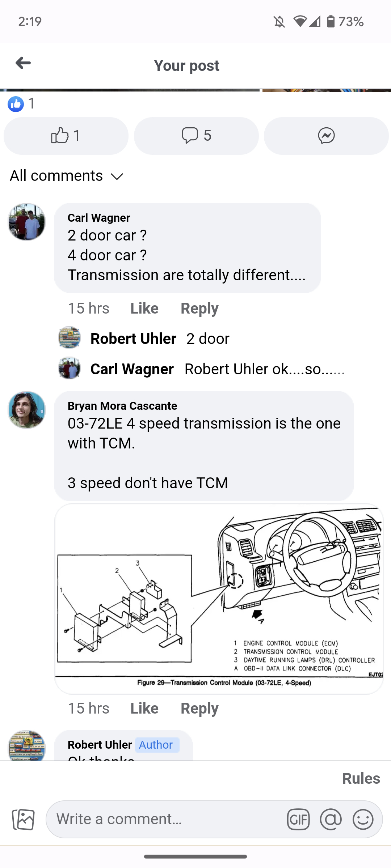The width and height of the screenshot is (391, 868).
Task: Open the comments button showing 5
Action: [x=196, y=136]
